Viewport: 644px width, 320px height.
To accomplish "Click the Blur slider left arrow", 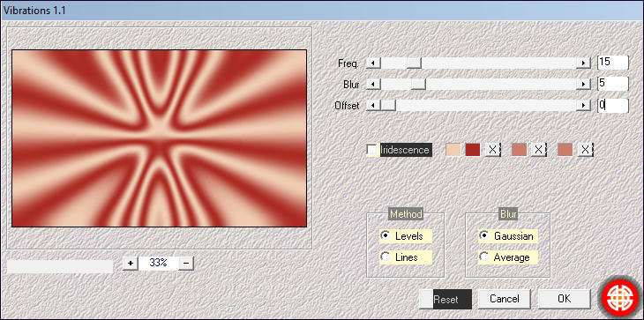I will [373, 84].
